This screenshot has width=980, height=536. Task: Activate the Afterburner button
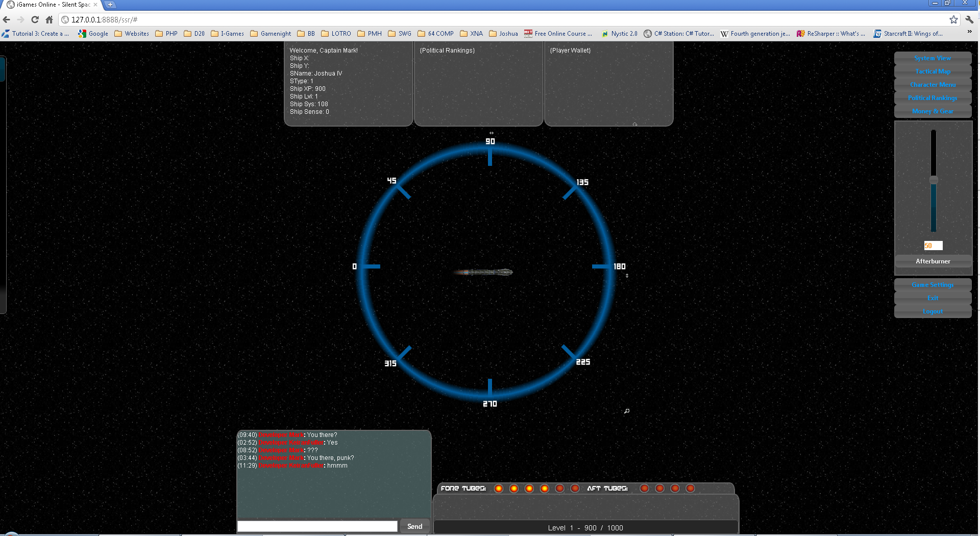click(x=933, y=261)
